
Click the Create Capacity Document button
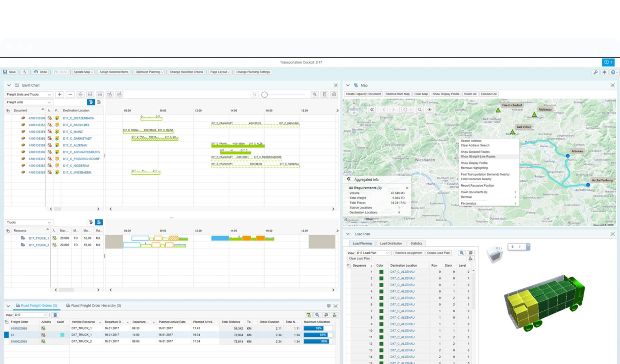click(x=363, y=94)
